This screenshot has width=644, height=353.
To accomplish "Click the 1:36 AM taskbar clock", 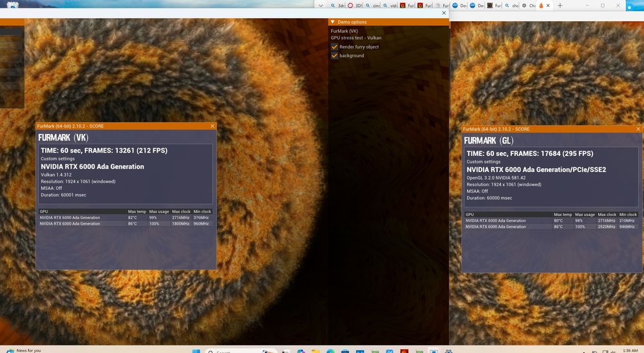I will pyautogui.click(x=630, y=350).
